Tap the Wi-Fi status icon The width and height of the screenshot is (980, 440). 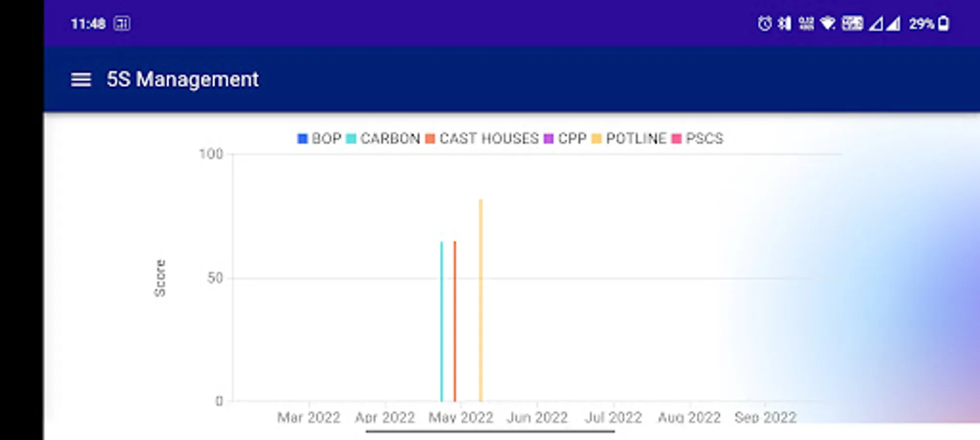tap(828, 23)
